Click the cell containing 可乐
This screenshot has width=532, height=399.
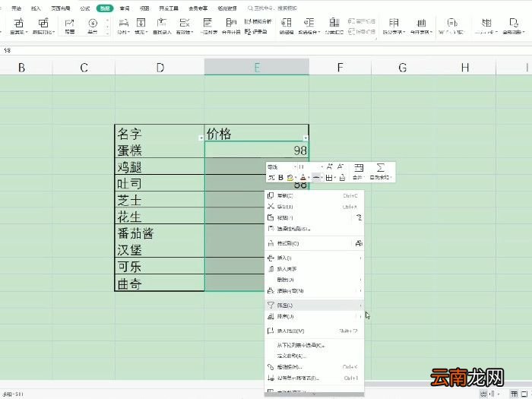pyautogui.click(x=160, y=266)
